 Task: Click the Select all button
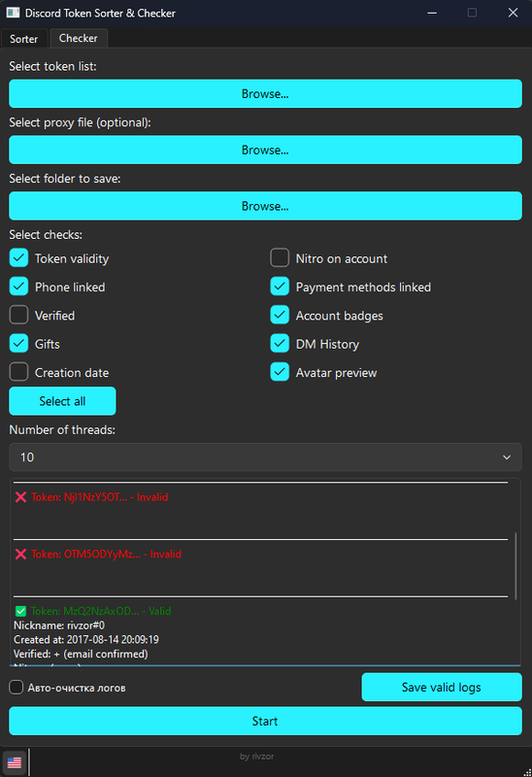tap(62, 401)
